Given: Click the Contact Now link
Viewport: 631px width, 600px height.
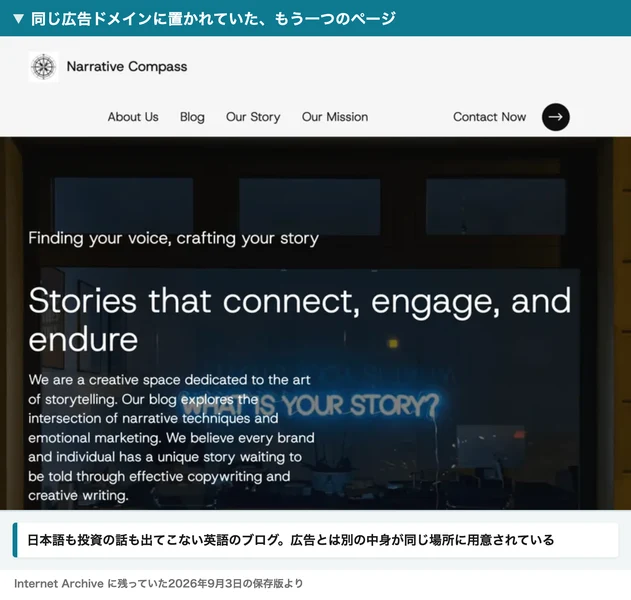Looking at the screenshot, I should click(489, 117).
